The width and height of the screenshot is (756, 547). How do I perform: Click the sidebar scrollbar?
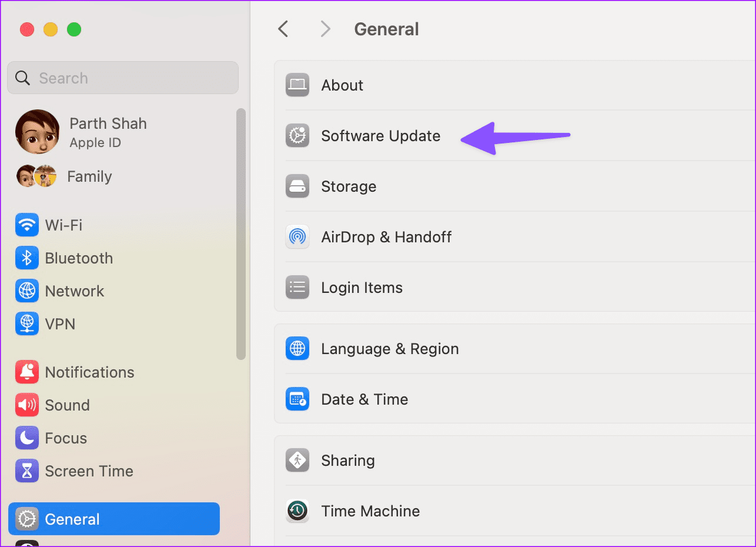click(x=240, y=234)
